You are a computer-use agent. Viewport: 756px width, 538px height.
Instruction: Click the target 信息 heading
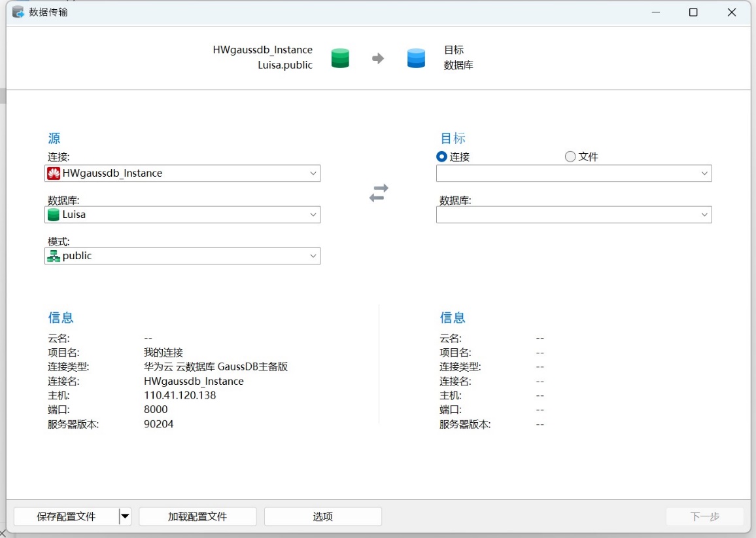453,317
